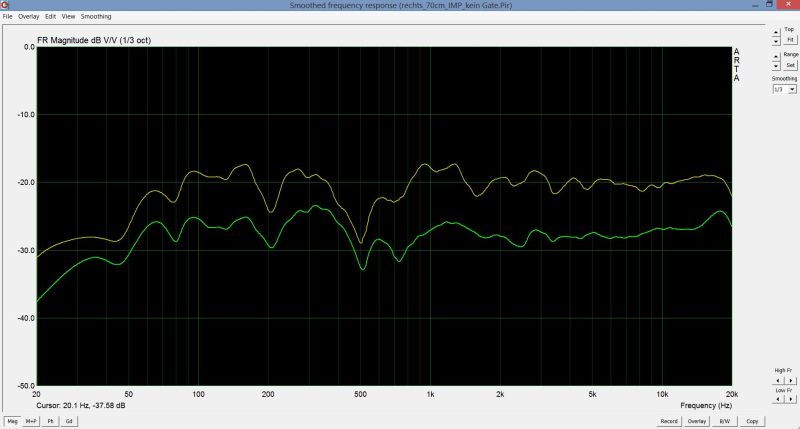800x429 pixels.
Task: Click the Fit button under Top
Action: pyautogui.click(x=790, y=40)
